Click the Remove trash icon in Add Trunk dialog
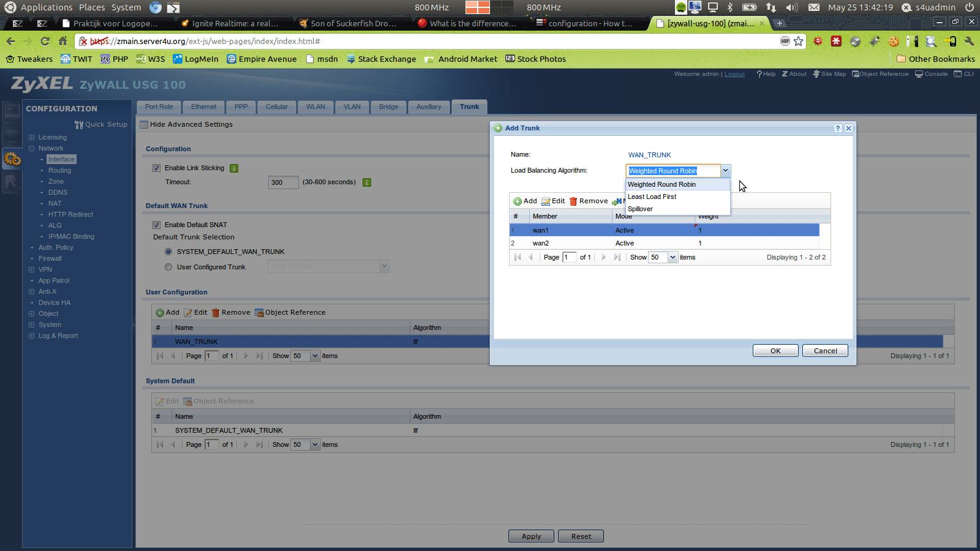980x551 pixels. click(x=573, y=201)
